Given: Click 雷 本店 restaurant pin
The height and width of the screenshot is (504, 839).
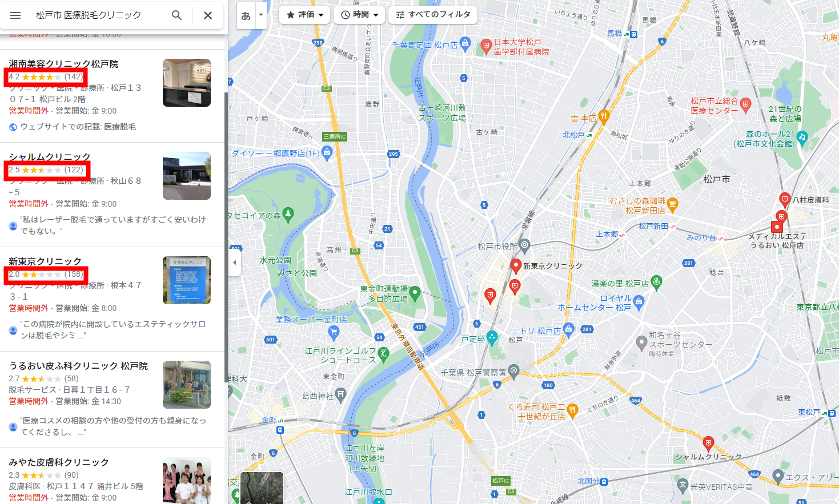Looking at the screenshot, I should (x=604, y=116).
